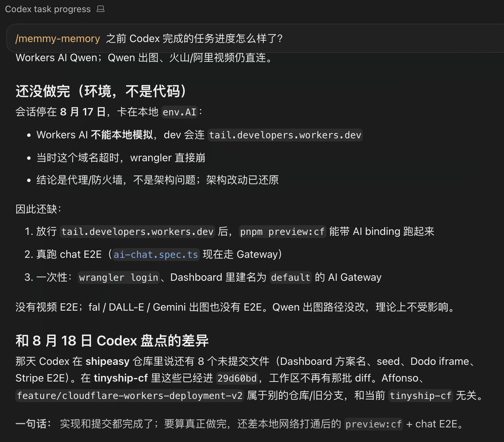Open the ai-chat.spec.ts file link
The width and height of the screenshot is (504, 442).
pyautogui.click(x=156, y=255)
